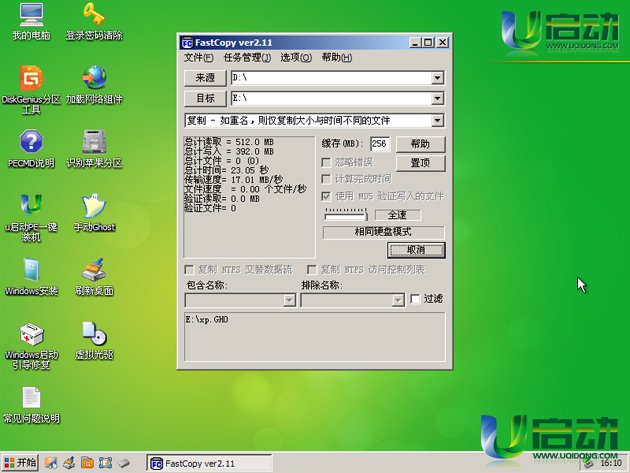
Task: Click the 取消 cancel button
Action: tap(416, 250)
